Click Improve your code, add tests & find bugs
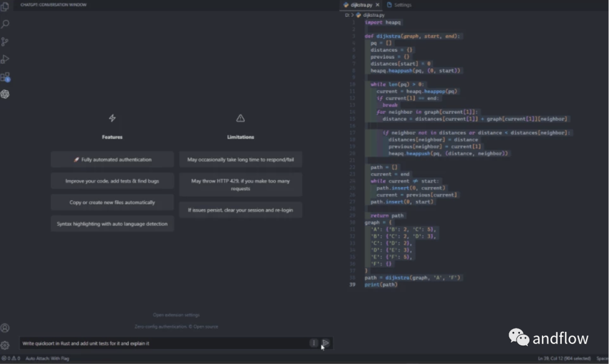Screen dimensions: 609x364 click(112, 181)
